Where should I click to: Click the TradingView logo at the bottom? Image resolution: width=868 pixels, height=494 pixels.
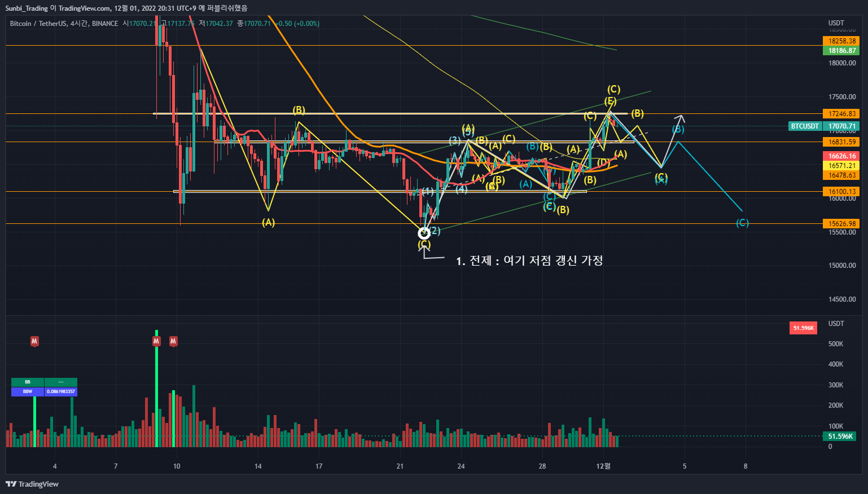(32, 484)
